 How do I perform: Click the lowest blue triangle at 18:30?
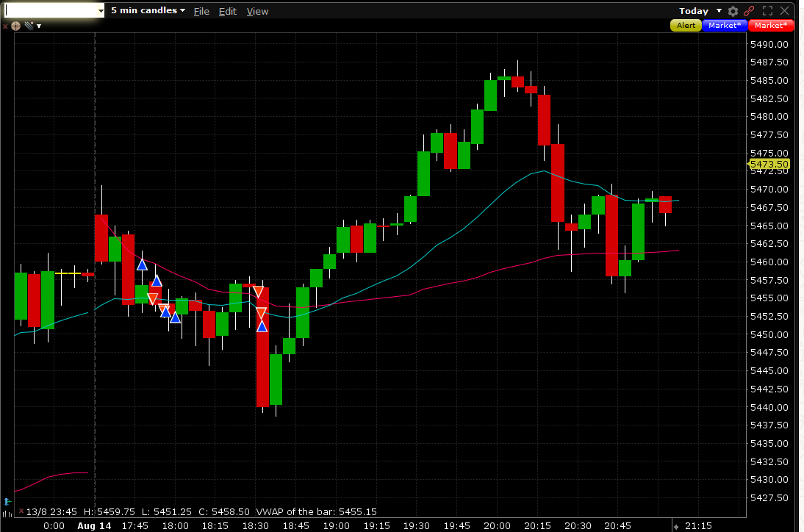[x=262, y=326]
